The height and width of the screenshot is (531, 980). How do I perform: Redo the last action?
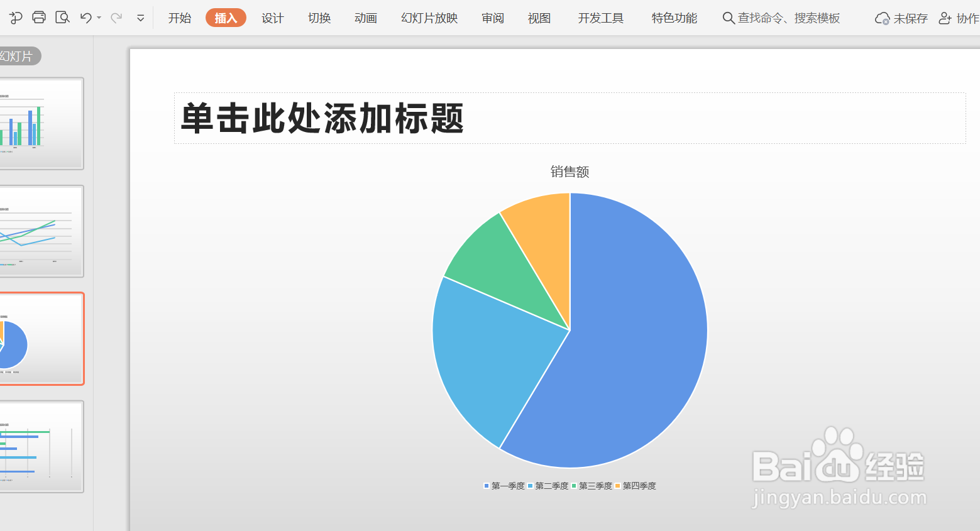click(x=116, y=18)
